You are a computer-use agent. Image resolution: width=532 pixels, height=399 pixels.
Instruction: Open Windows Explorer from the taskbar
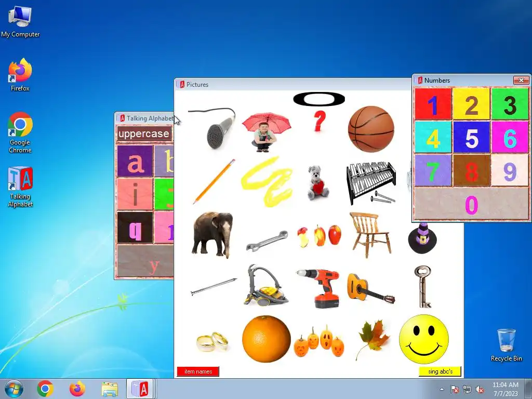tap(110, 389)
